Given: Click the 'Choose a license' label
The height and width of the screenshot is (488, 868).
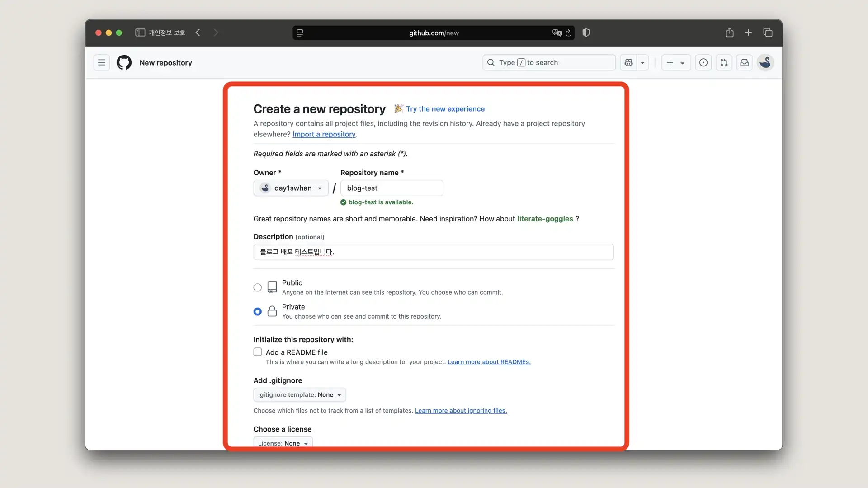Looking at the screenshot, I should click(x=283, y=429).
